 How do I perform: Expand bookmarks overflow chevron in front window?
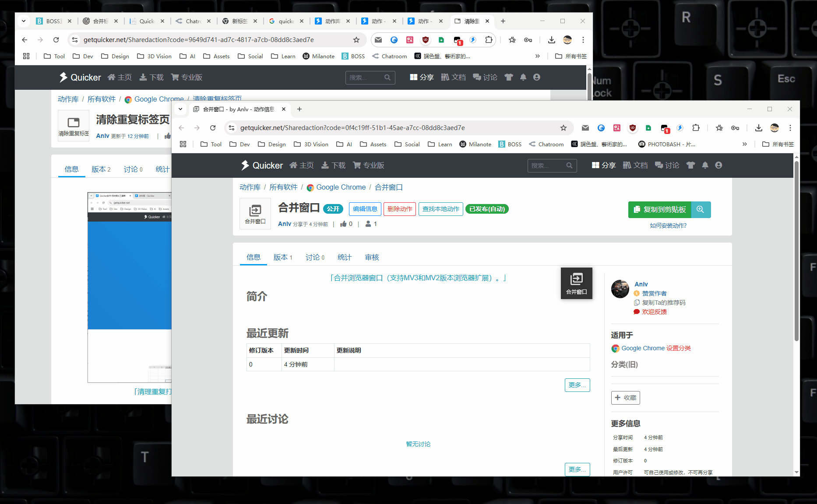click(x=745, y=144)
